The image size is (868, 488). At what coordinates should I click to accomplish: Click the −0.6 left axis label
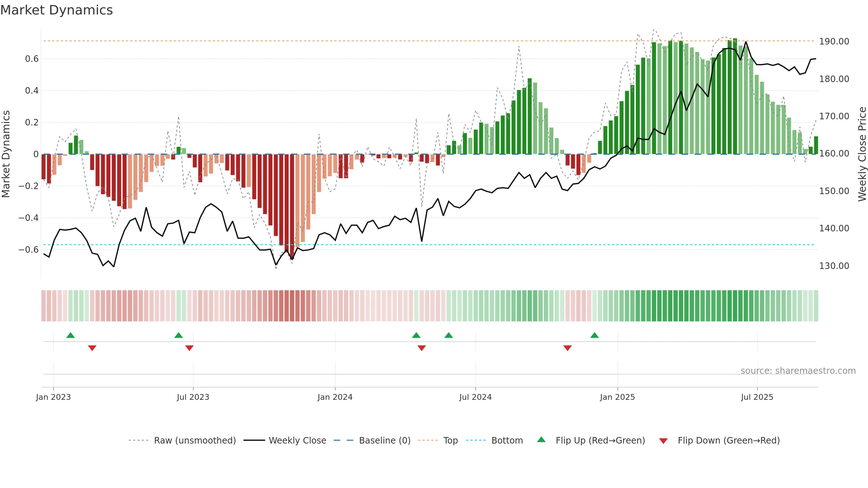coord(29,249)
